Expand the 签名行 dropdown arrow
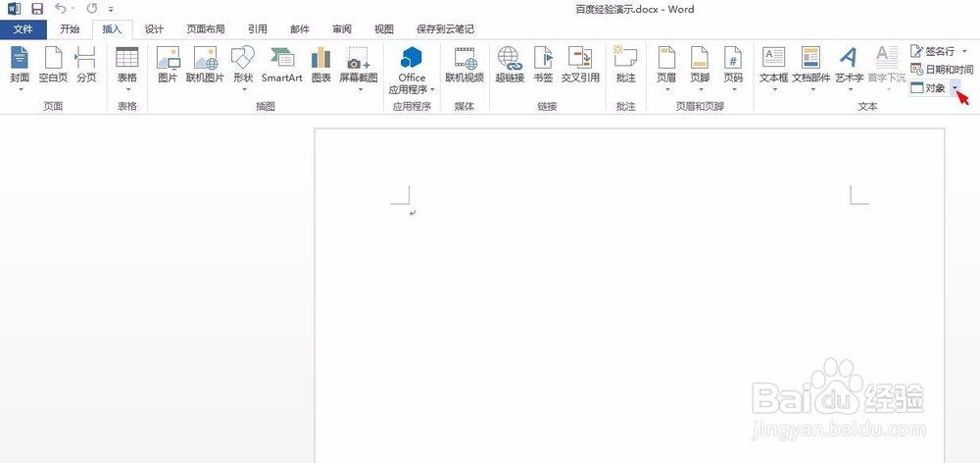This screenshot has height=463, width=980. point(964,51)
